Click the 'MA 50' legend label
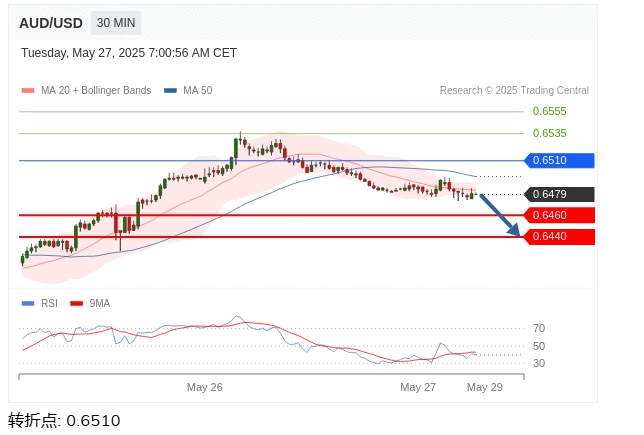 (198, 90)
